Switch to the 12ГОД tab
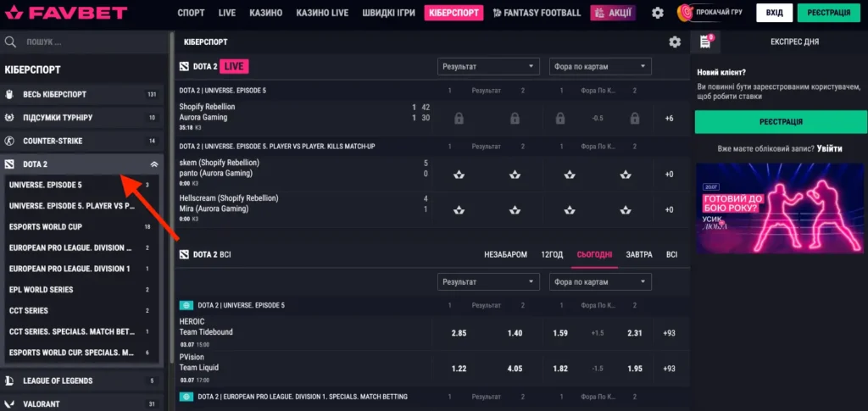868x411 pixels. (x=552, y=254)
